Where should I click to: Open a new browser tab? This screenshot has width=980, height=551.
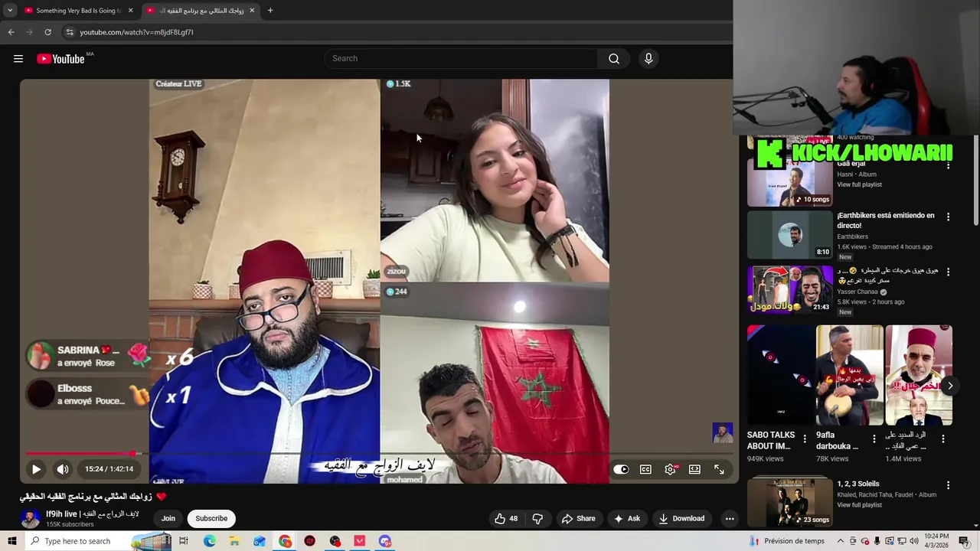tap(270, 11)
